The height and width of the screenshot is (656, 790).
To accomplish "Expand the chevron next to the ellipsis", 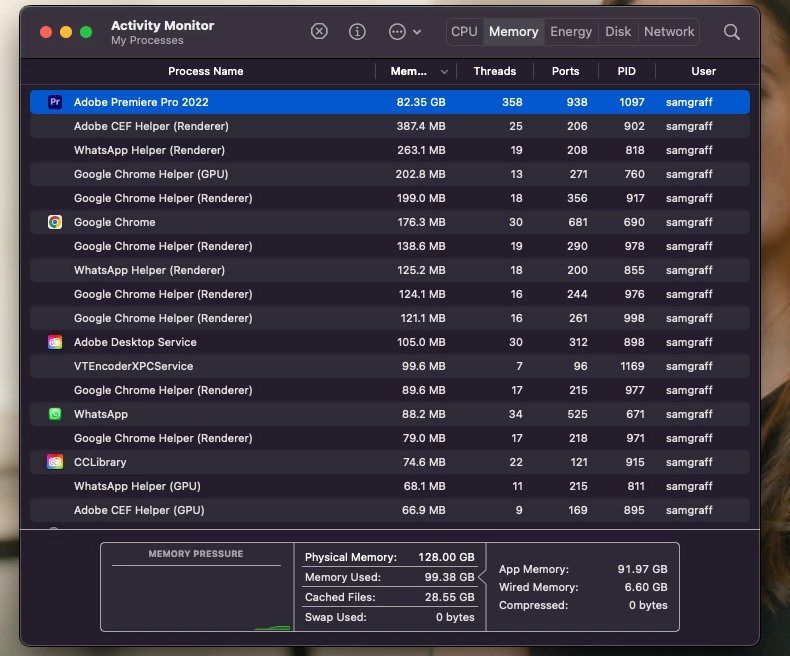I will (417, 32).
